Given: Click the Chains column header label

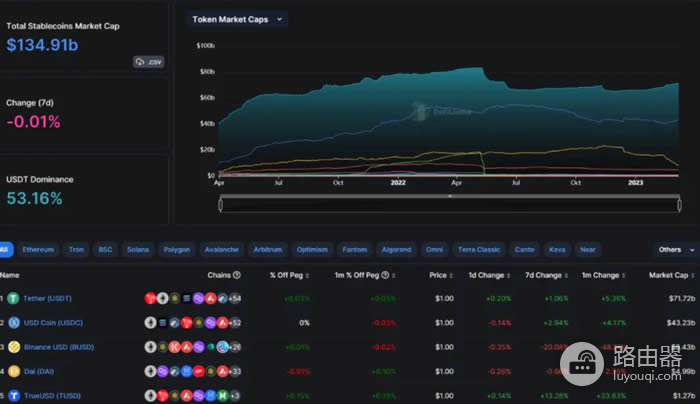Looking at the screenshot, I should [219, 275].
